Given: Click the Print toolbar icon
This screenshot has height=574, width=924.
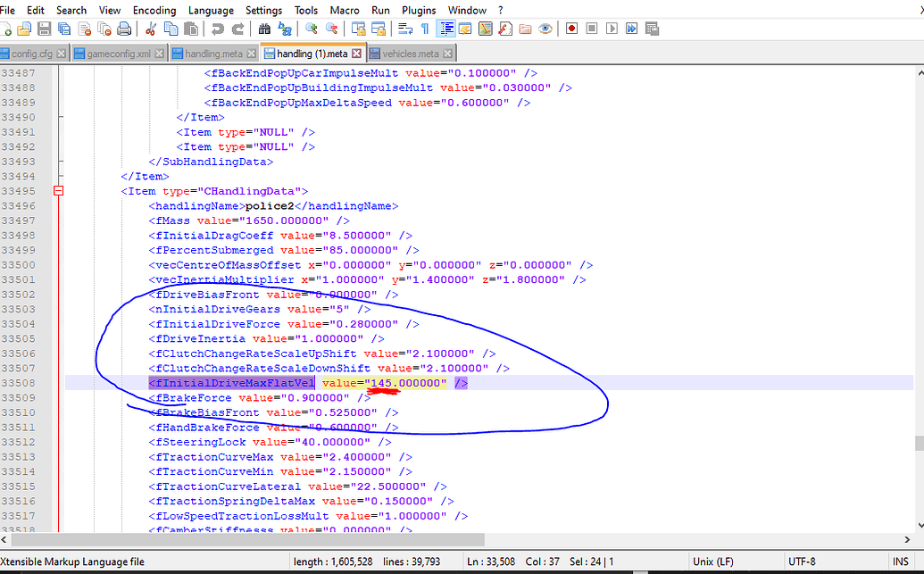Looking at the screenshot, I should point(124,29).
